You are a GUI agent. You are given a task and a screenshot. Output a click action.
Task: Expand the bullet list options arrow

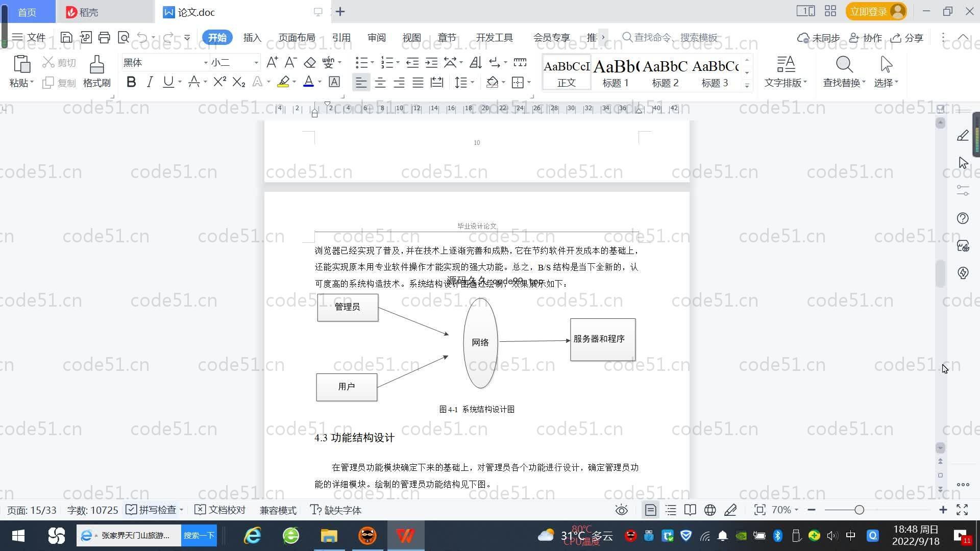pos(373,63)
